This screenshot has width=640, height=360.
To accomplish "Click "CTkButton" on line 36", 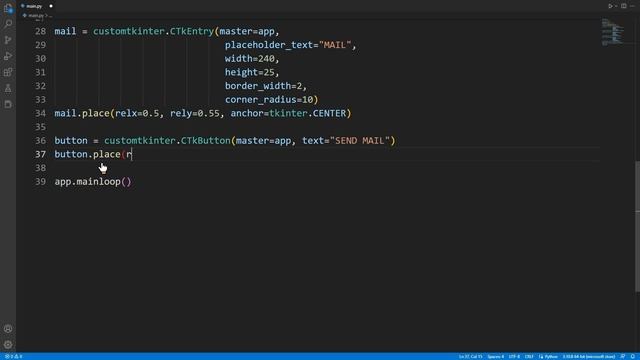I will [206, 140].
